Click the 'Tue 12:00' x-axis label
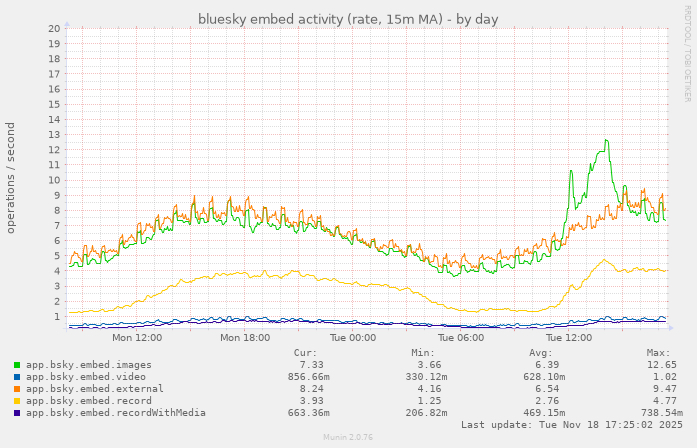This screenshot has width=697, height=448. pyautogui.click(x=570, y=338)
